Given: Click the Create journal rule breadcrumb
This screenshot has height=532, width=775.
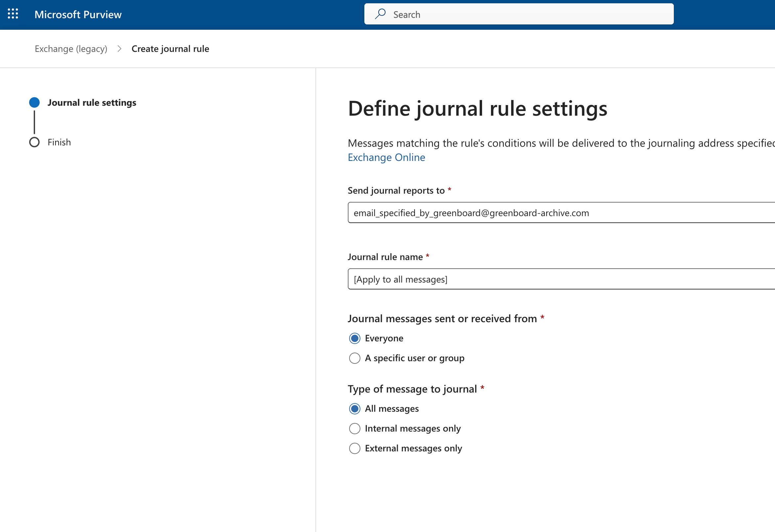Looking at the screenshot, I should [x=170, y=49].
